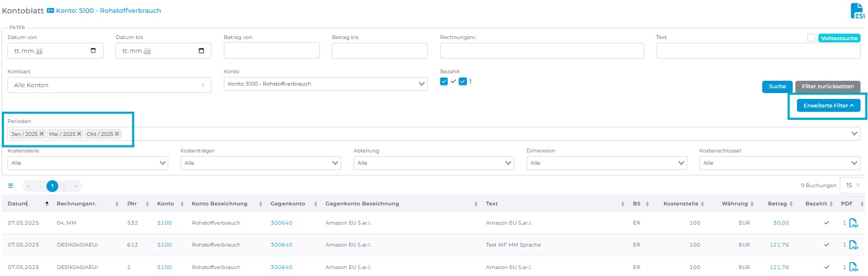The height and width of the screenshot is (276, 868).
Task: Uncheck the unpaid exclamation checkbox
Action: coord(463,82)
